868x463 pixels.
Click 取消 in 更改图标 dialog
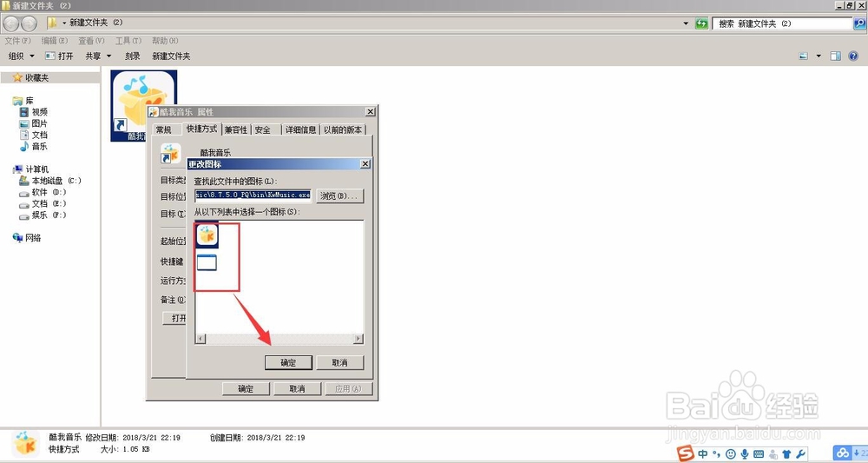339,363
